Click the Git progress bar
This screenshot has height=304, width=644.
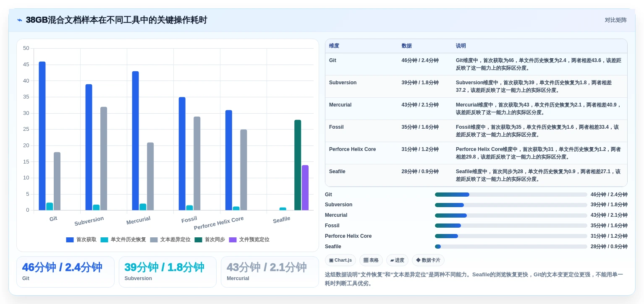point(511,195)
